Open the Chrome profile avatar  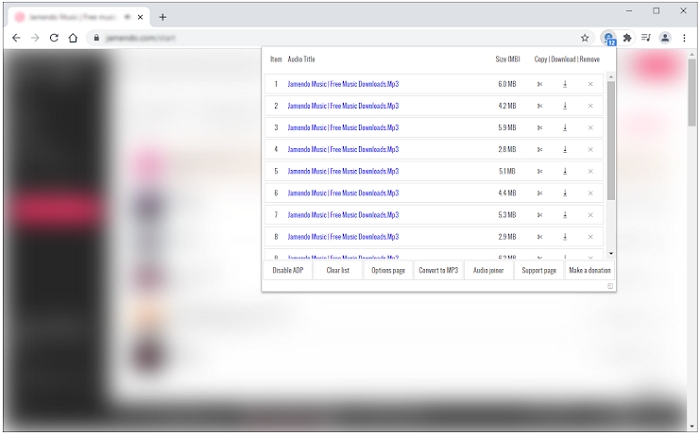(x=665, y=38)
